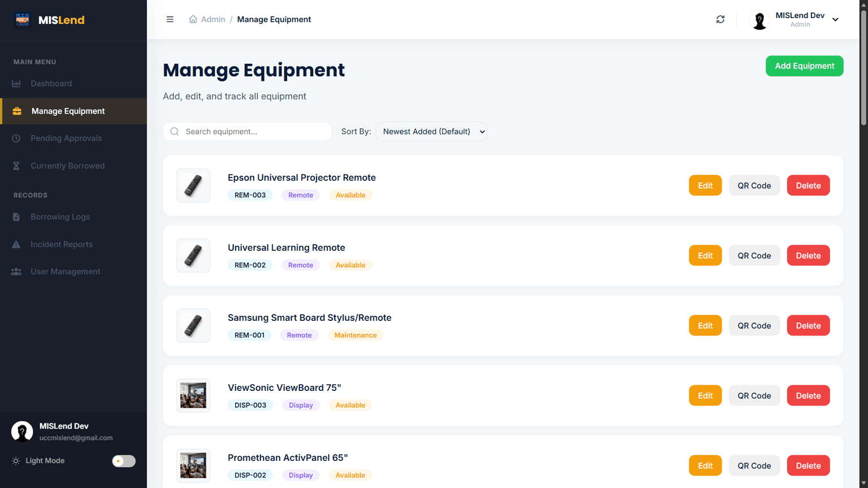Open Universal Learning Remote thumbnail
The image size is (868, 488).
pos(193,255)
